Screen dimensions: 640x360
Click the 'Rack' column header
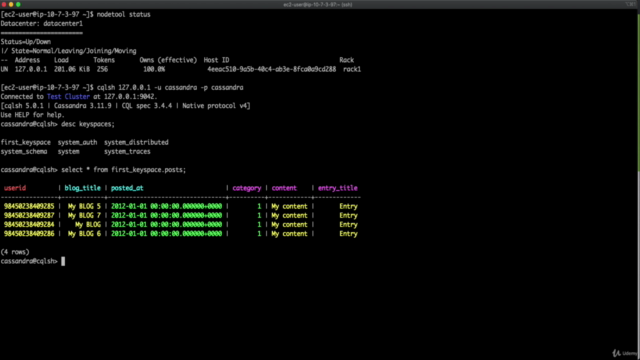347,60
